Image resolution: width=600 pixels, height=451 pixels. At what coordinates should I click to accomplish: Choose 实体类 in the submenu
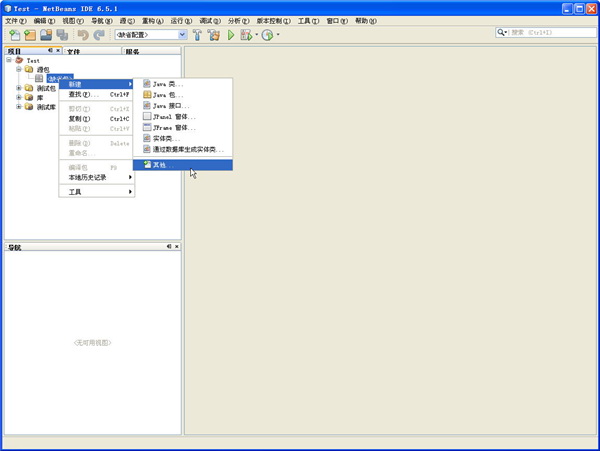pos(183,138)
